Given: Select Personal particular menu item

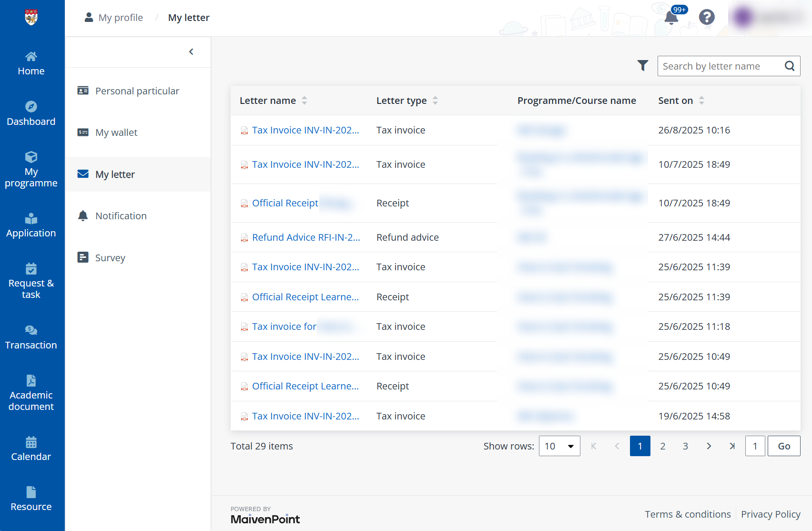Looking at the screenshot, I should pyautogui.click(x=137, y=91).
